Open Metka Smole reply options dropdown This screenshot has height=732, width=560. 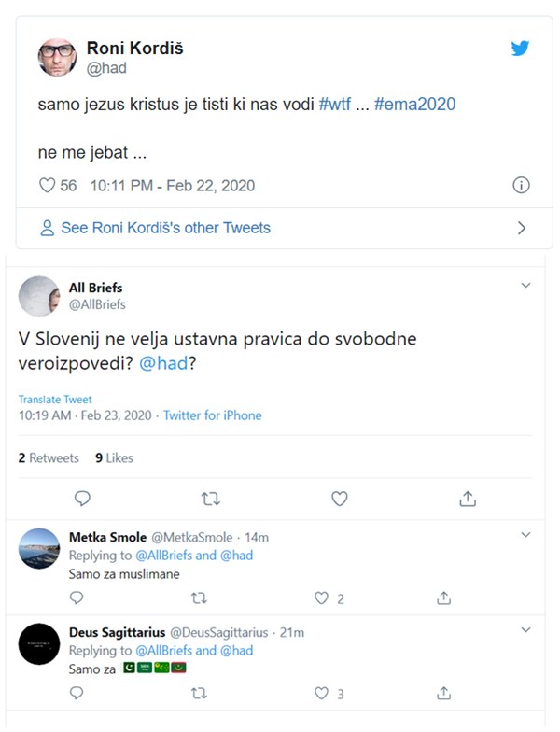click(x=525, y=535)
